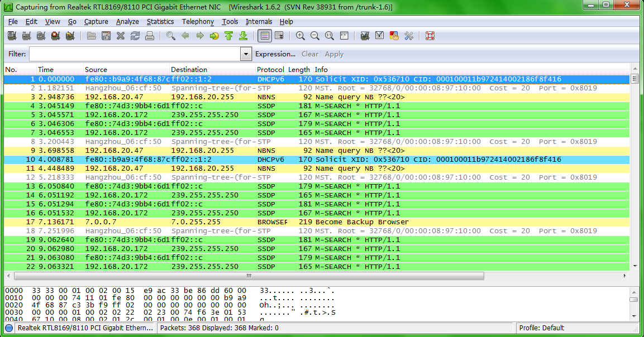Save this capture file

point(106,36)
